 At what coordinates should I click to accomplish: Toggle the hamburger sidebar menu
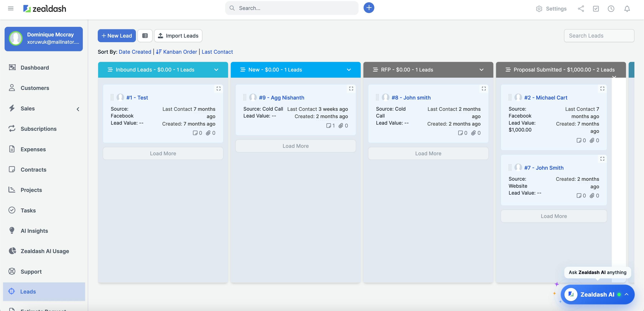pyautogui.click(x=11, y=8)
